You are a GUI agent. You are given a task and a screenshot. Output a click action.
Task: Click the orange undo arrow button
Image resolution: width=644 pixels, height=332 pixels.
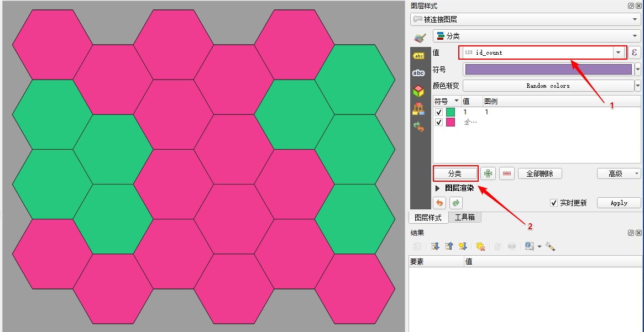(x=439, y=203)
